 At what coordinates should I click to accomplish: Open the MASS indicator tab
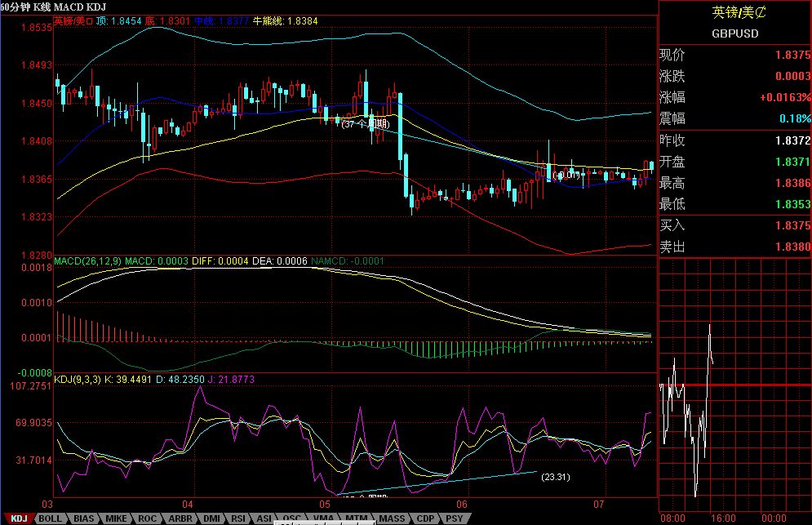[392, 518]
